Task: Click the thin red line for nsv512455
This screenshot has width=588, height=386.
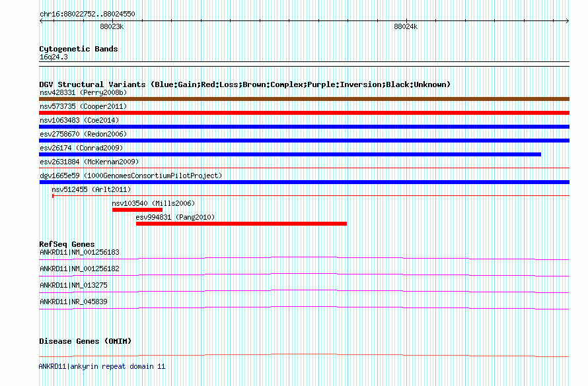Action: pyautogui.click(x=311, y=196)
